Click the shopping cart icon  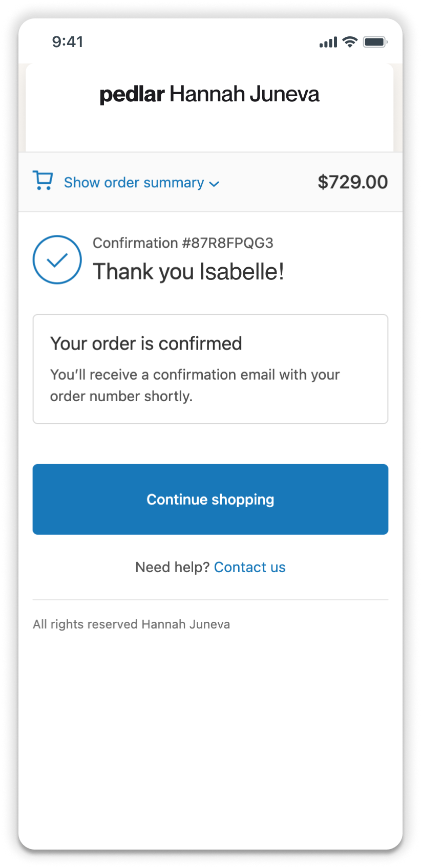point(43,181)
